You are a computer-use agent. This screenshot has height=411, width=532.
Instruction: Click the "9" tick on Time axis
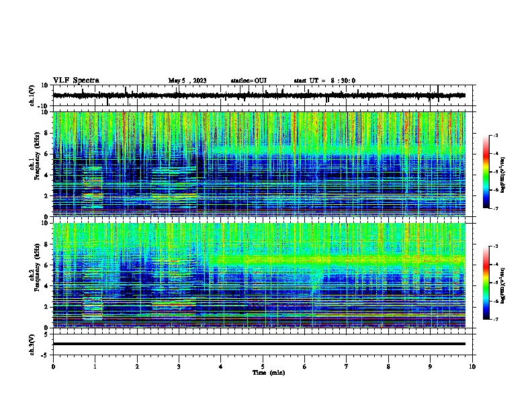[x=430, y=367]
